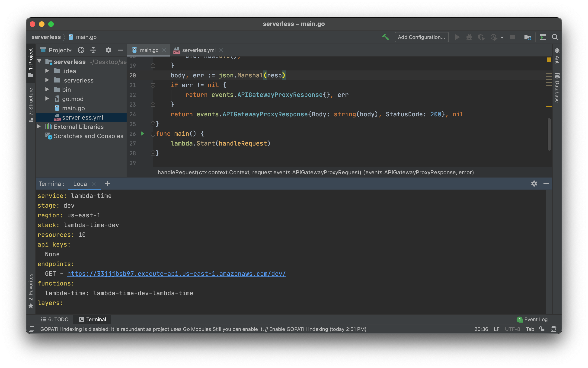Close the serverless.yml tab
The height and width of the screenshot is (368, 588).
pos(221,50)
